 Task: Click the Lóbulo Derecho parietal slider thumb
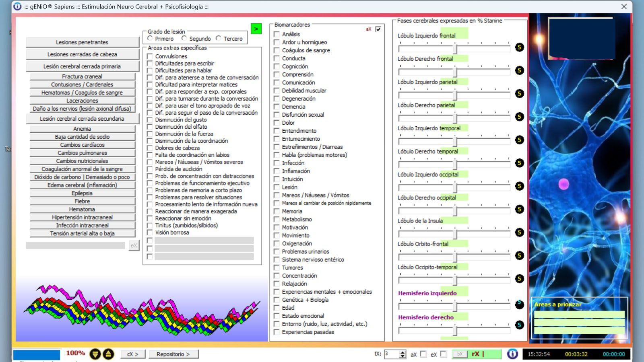[455, 118]
